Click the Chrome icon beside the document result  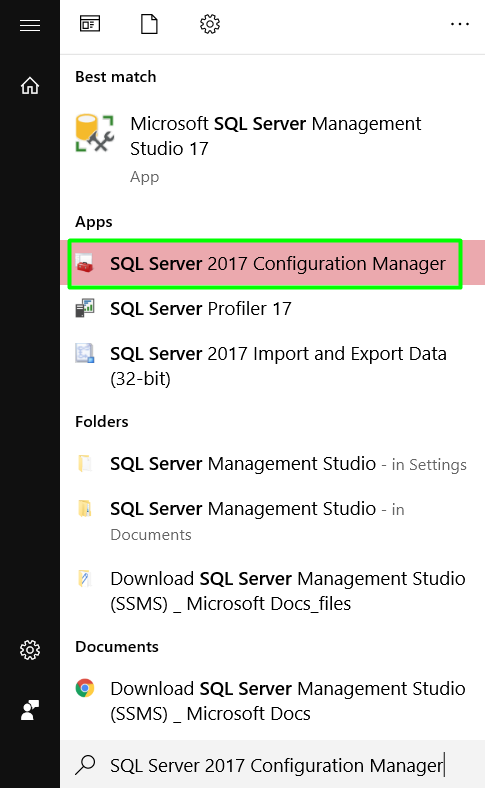85,688
